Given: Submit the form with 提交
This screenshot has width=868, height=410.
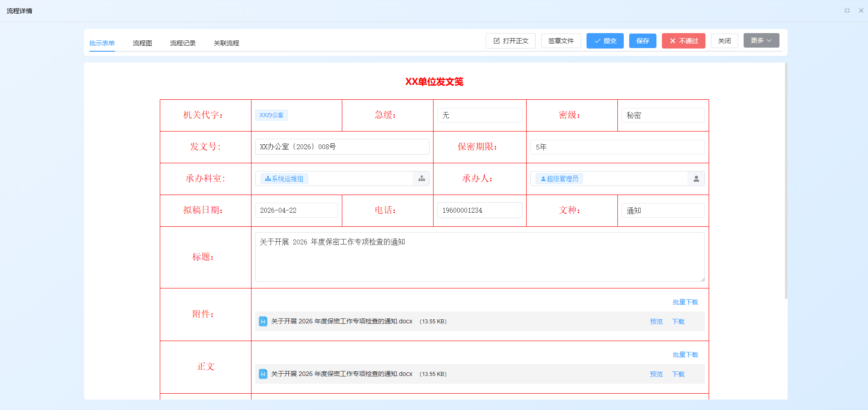Looking at the screenshot, I should tap(605, 41).
